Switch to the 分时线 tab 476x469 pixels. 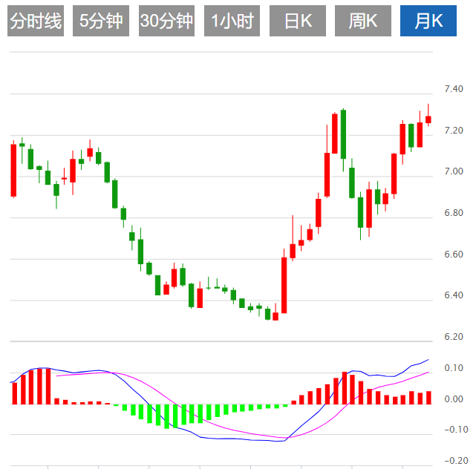tap(35, 22)
